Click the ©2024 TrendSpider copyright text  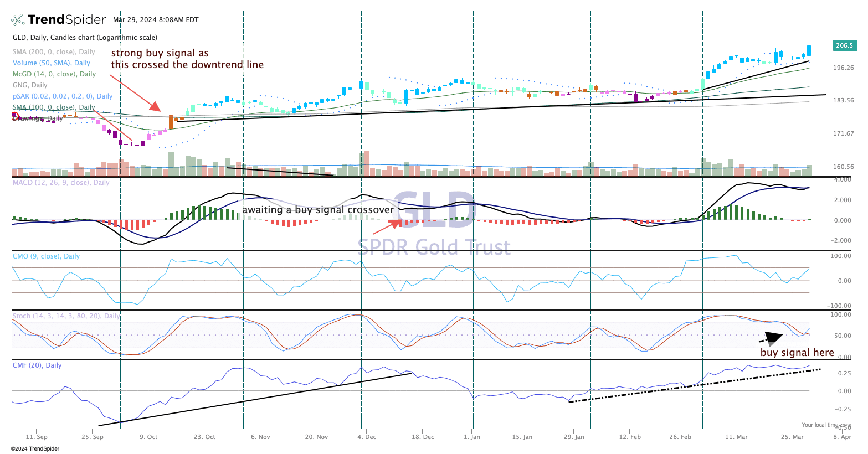click(x=35, y=448)
